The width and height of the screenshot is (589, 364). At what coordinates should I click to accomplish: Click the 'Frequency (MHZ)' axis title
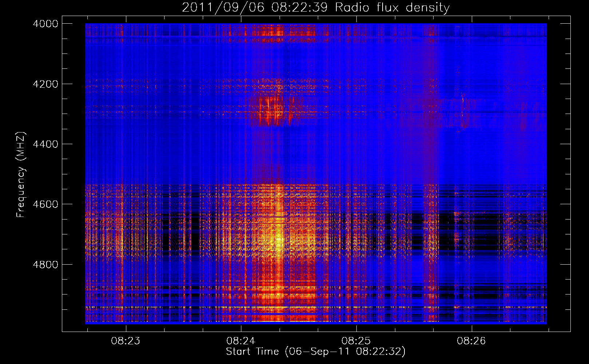pos(21,175)
